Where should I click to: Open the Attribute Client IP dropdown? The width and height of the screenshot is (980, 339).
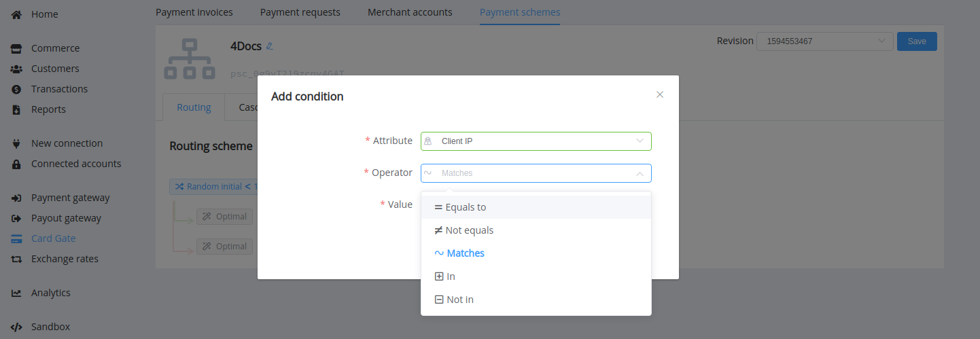tap(536, 141)
